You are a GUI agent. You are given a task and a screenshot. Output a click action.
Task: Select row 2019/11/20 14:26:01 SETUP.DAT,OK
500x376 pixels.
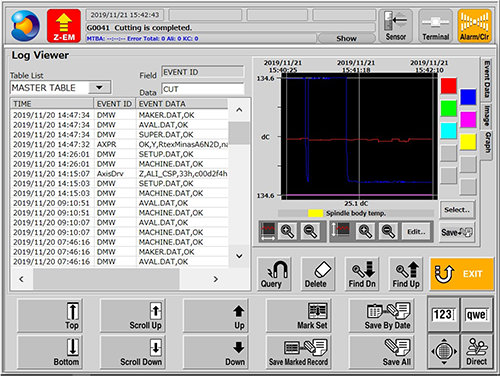120,154
